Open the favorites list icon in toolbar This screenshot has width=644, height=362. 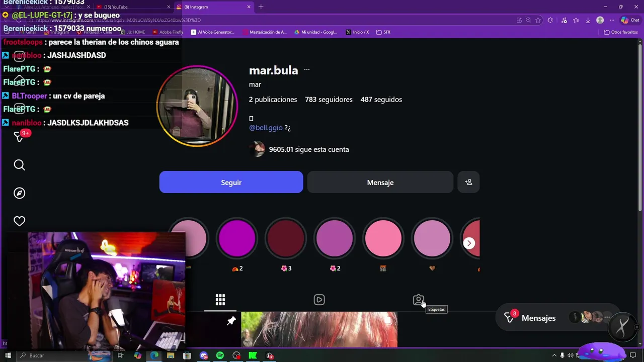576,20
